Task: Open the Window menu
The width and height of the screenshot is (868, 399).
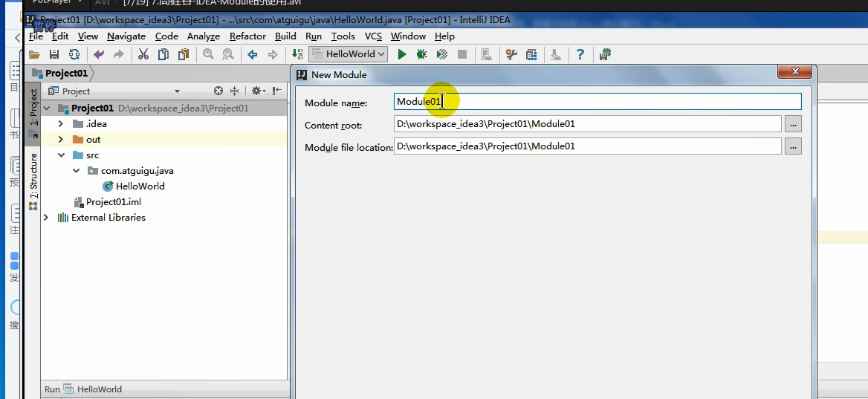Action: [408, 36]
